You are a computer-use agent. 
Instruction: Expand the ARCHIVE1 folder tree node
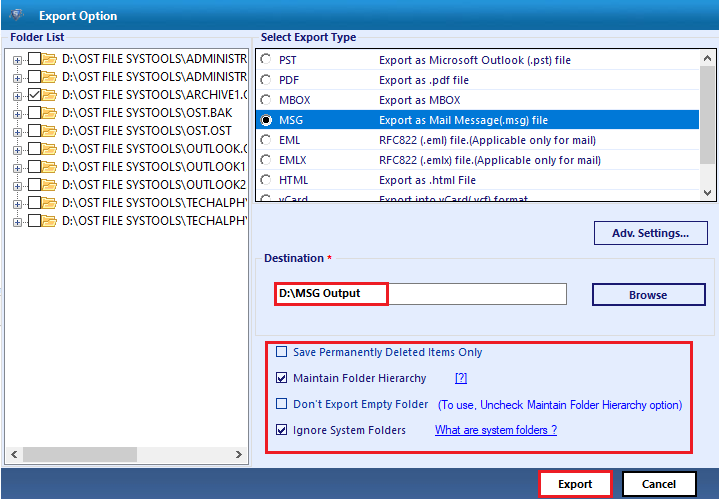pos(17,96)
